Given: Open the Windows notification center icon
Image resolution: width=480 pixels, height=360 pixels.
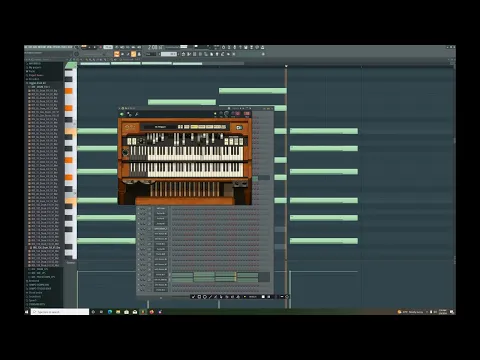Looking at the screenshot, I should (452, 312).
